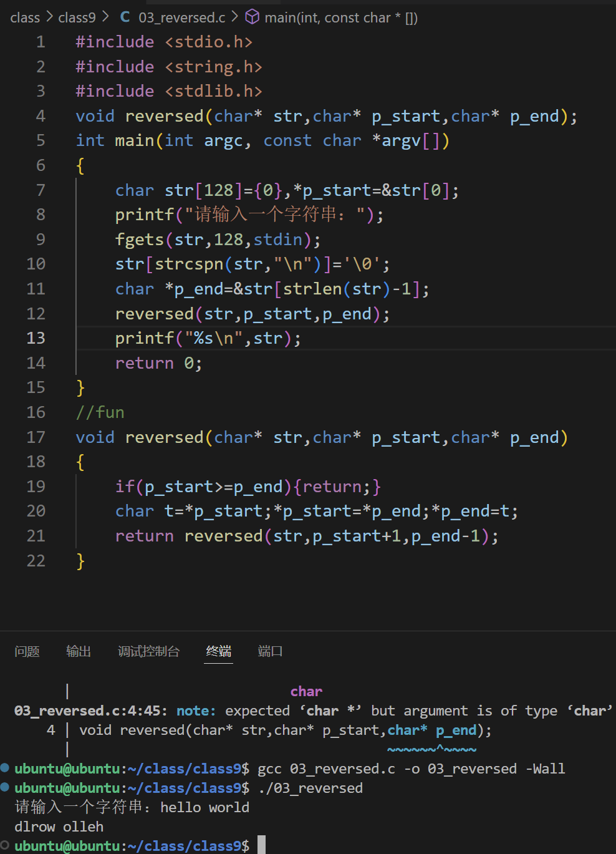Open the chevron after 03_reversed.c breadcrumb
The width and height of the screenshot is (616, 854).
234,17
